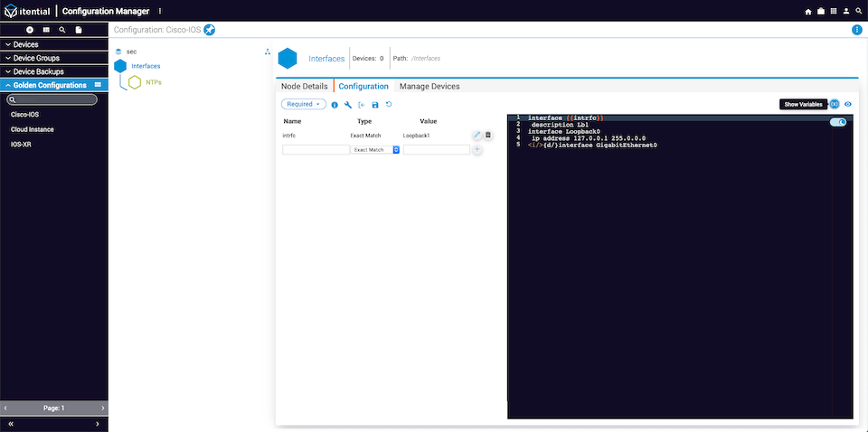Open the user profile icon in the header
The width and height of the screenshot is (868, 432).
(846, 11)
